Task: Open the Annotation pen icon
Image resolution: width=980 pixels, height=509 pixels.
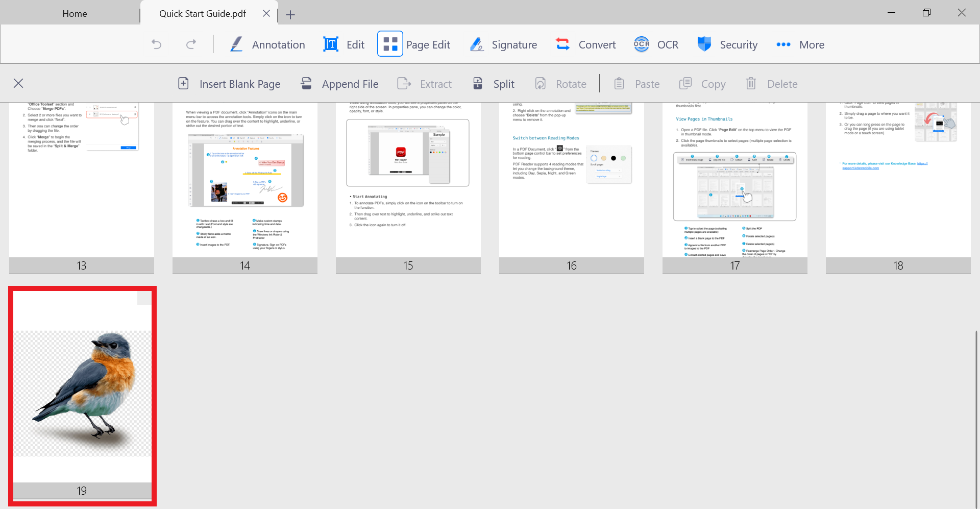Action: (236, 44)
